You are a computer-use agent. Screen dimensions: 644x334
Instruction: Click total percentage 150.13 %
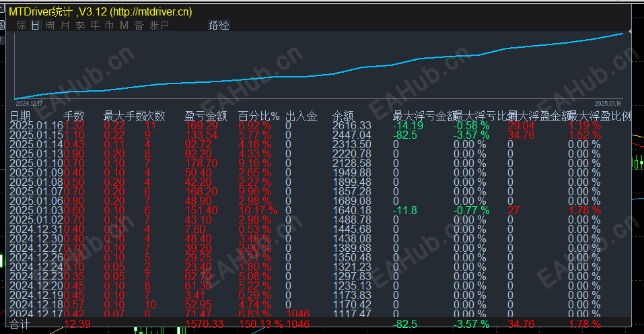pyautogui.click(x=261, y=325)
